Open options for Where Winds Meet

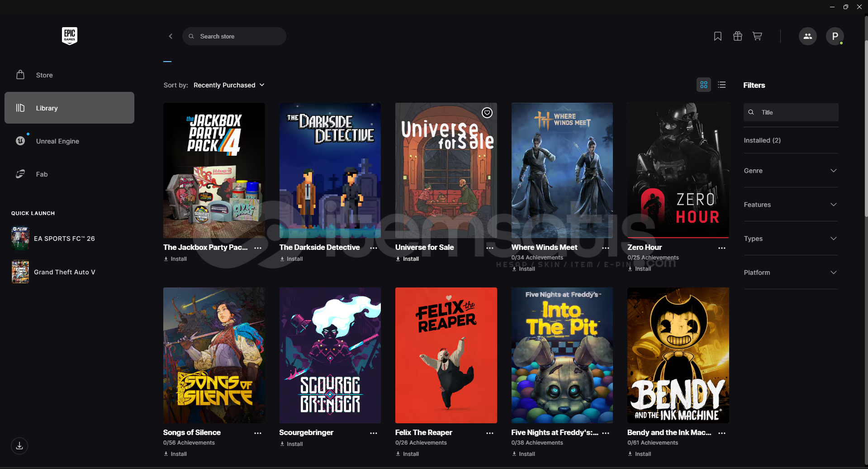pos(606,248)
